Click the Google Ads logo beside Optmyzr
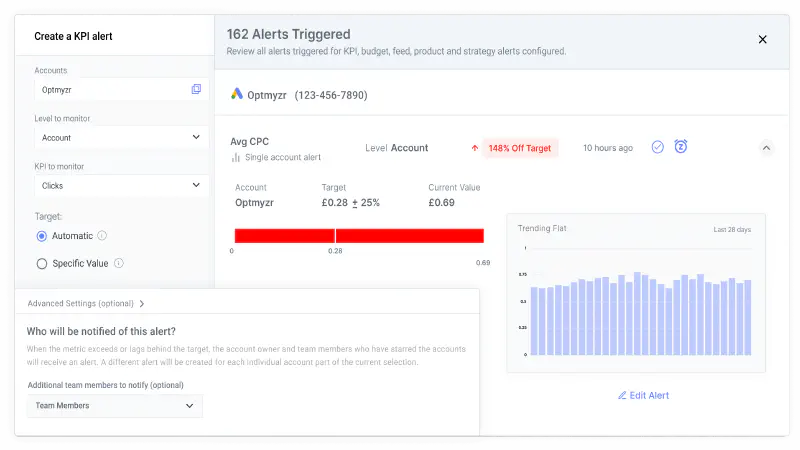 point(237,94)
